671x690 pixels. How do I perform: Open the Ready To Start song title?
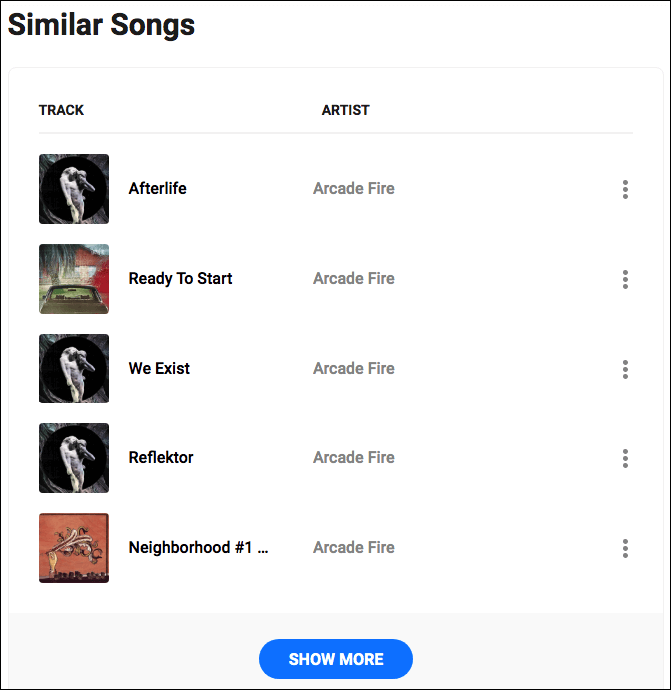[180, 278]
